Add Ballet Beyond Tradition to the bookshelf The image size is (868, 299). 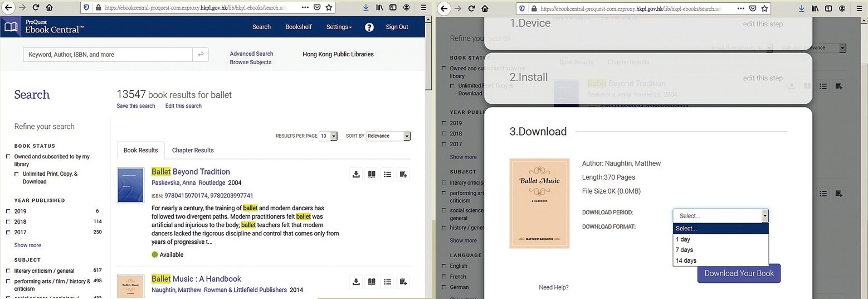403,175
